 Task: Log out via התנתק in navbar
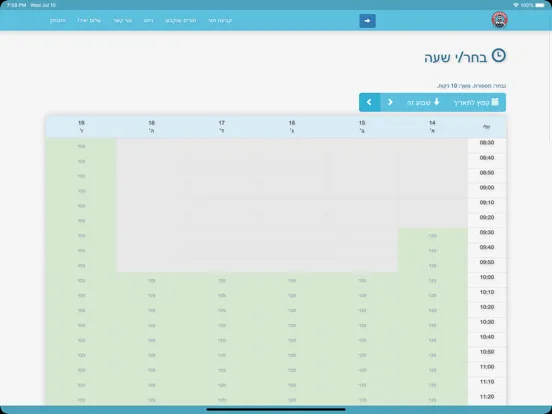click(58, 20)
